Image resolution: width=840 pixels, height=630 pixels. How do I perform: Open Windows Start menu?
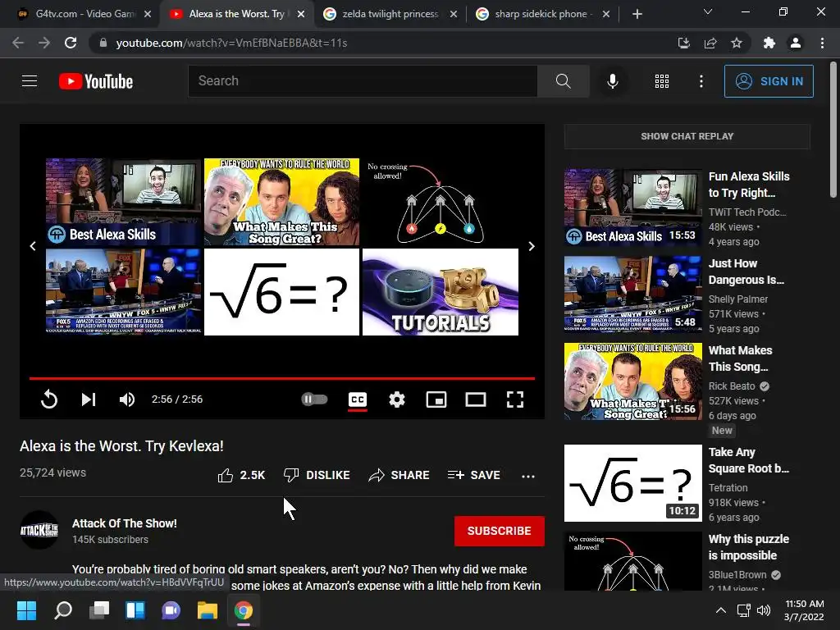[26, 610]
